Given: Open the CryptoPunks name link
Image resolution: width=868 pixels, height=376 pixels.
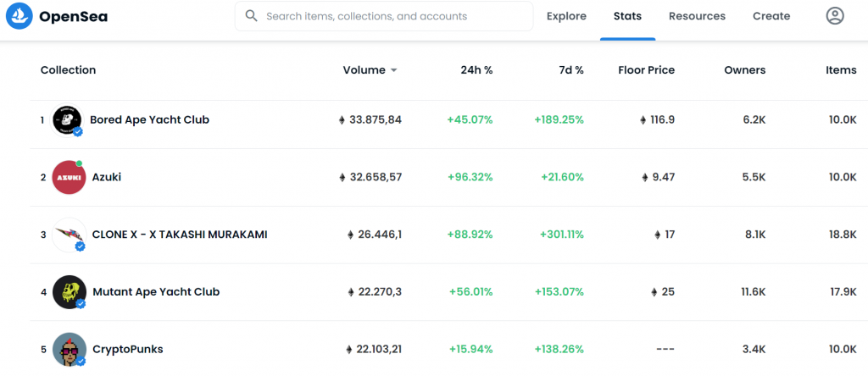Looking at the screenshot, I should (127, 350).
